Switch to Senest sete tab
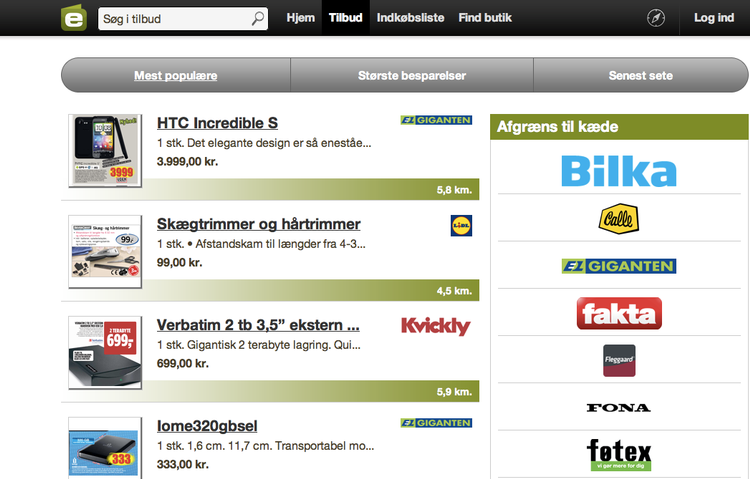Viewport: 750px width, 479px height. [x=640, y=75]
